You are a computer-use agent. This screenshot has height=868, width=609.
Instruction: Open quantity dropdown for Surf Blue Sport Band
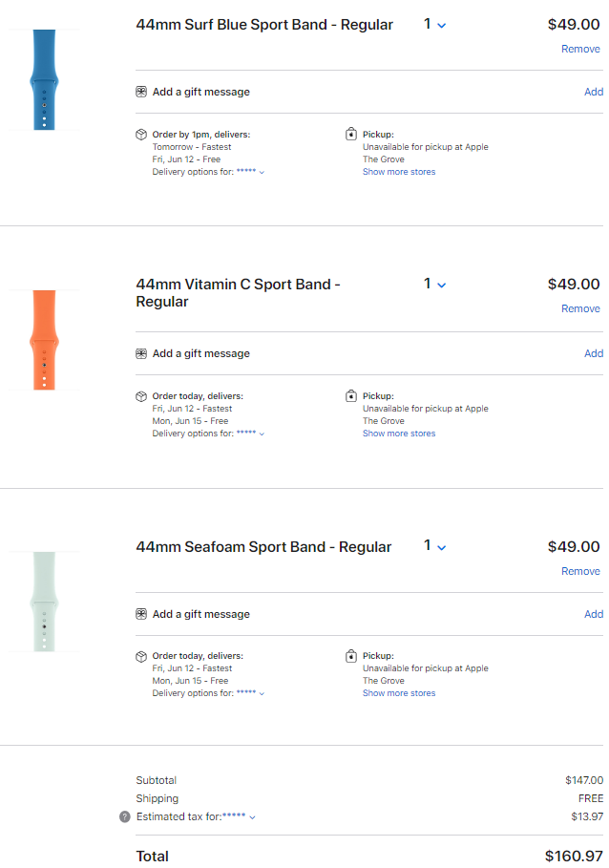click(x=435, y=25)
